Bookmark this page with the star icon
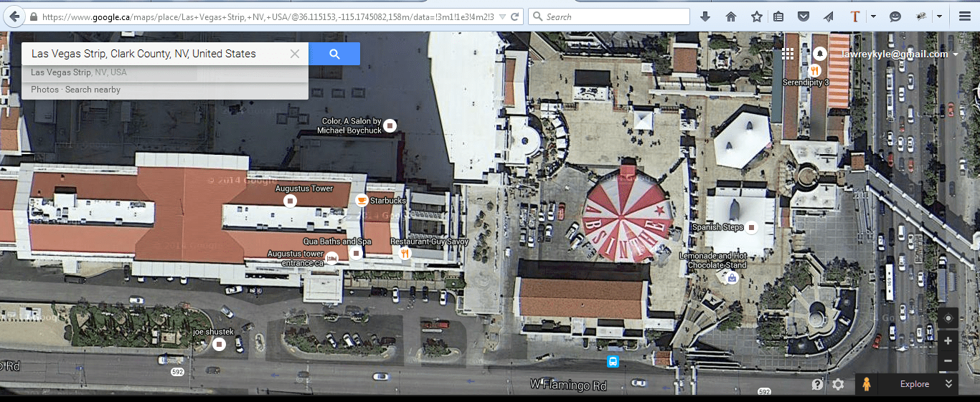980x402 pixels. click(757, 16)
